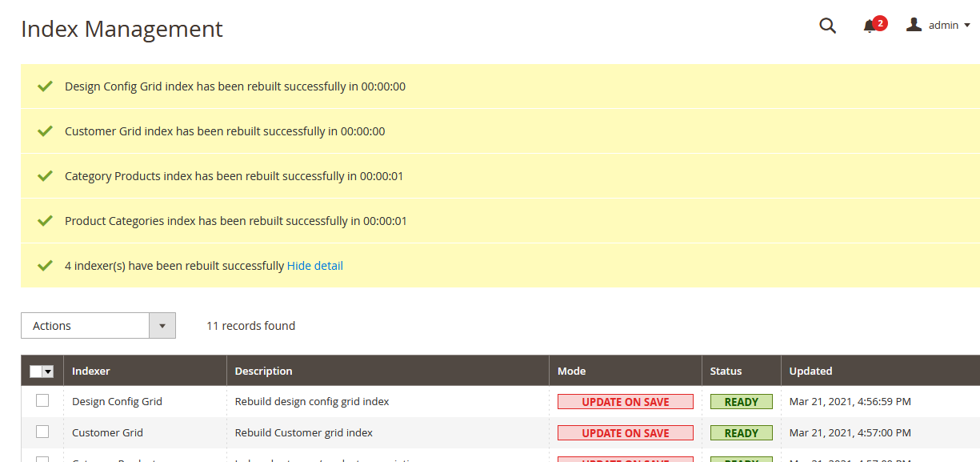Click the Indexer column header

[91, 371]
